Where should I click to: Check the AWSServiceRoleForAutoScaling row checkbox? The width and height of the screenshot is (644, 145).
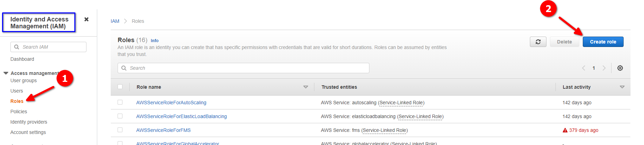click(120, 102)
